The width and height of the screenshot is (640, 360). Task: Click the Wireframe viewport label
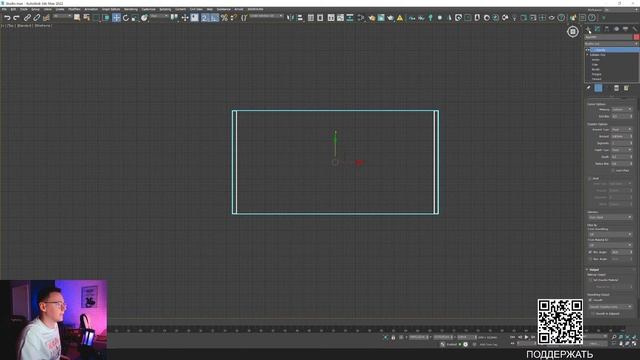click(x=42, y=26)
